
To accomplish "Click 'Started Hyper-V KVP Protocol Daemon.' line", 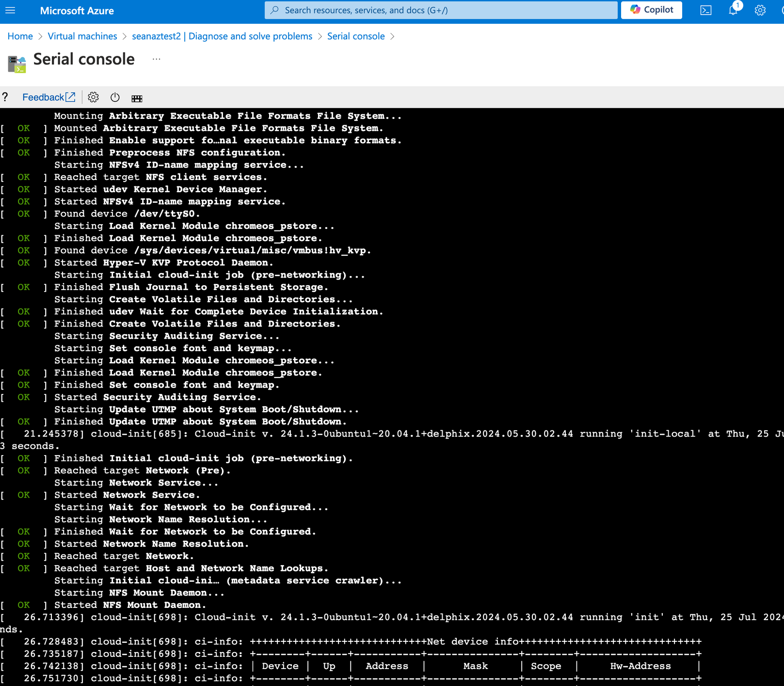I will pyautogui.click(x=164, y=263).
